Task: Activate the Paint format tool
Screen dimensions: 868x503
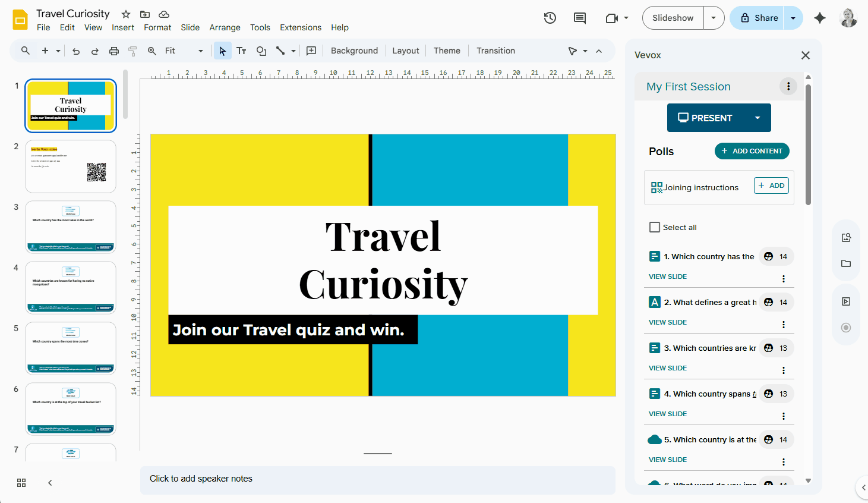Action: coord(132,51)
